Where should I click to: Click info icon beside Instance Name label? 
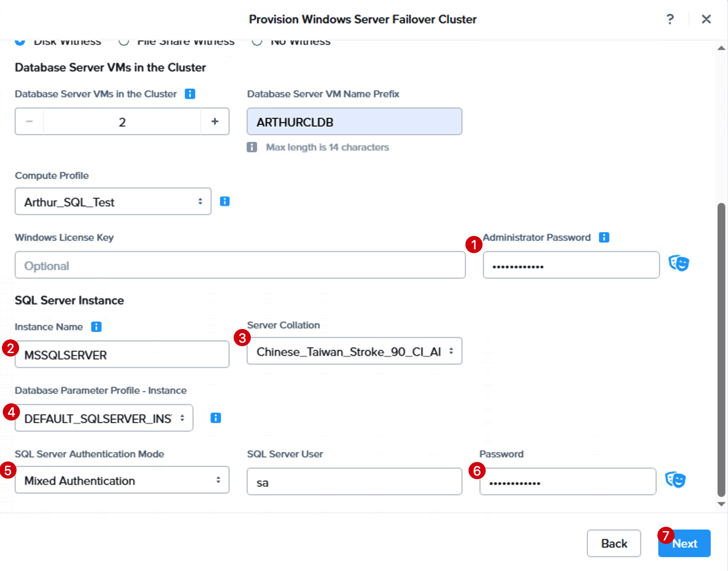(96, 327)
